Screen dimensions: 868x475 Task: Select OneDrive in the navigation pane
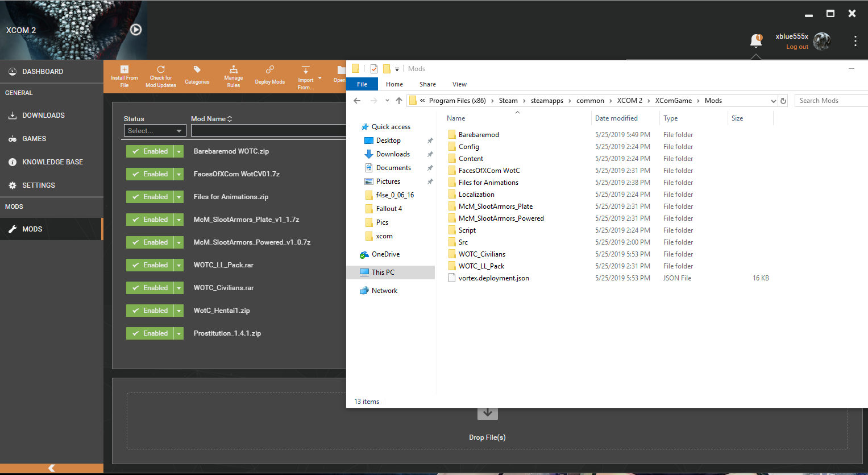[385, 254]
